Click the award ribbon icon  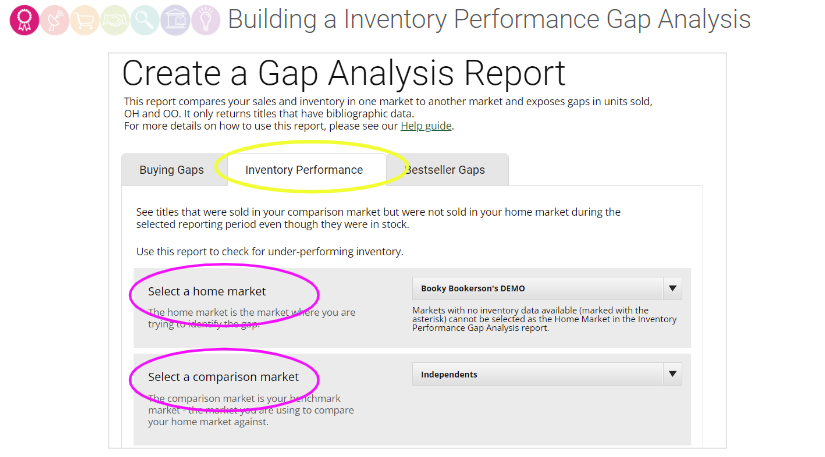tap(24, 20)
